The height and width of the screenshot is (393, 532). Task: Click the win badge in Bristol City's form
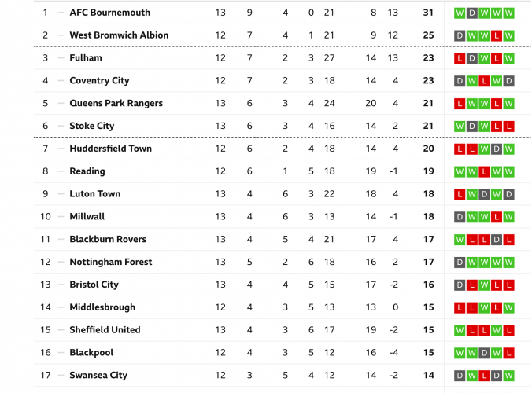coord(485,285)
